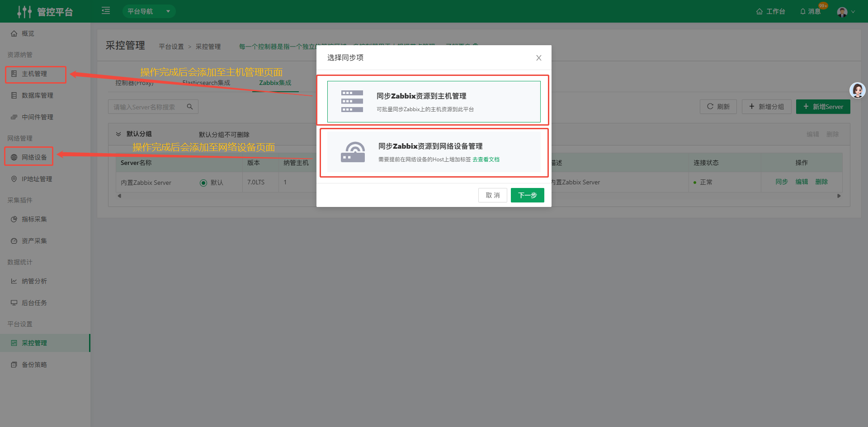Click the 7.0LTS version cell
868x427 pixels.
click(256, 182)
